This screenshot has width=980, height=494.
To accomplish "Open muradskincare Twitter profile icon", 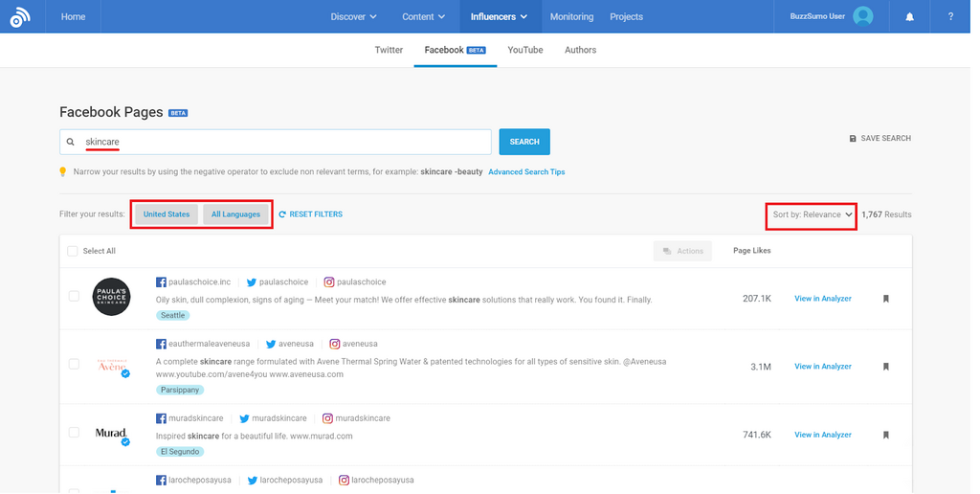I will (245, 418).
